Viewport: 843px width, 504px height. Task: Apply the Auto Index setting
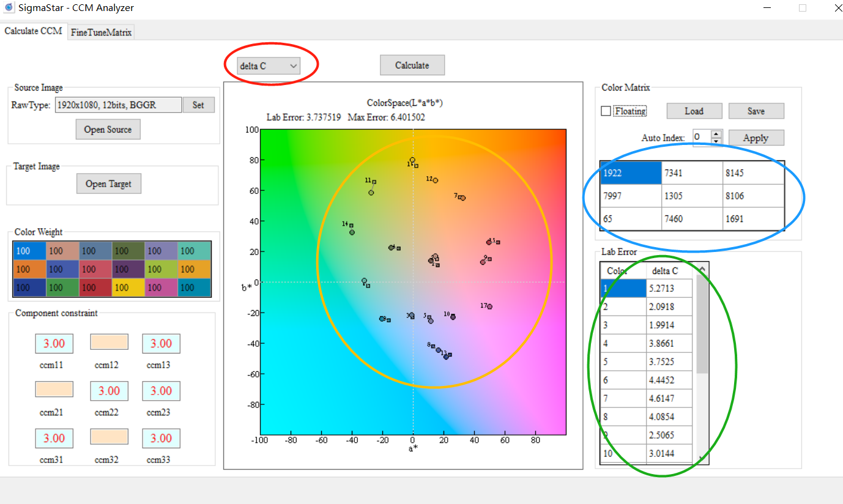click(x=756, y=137)
